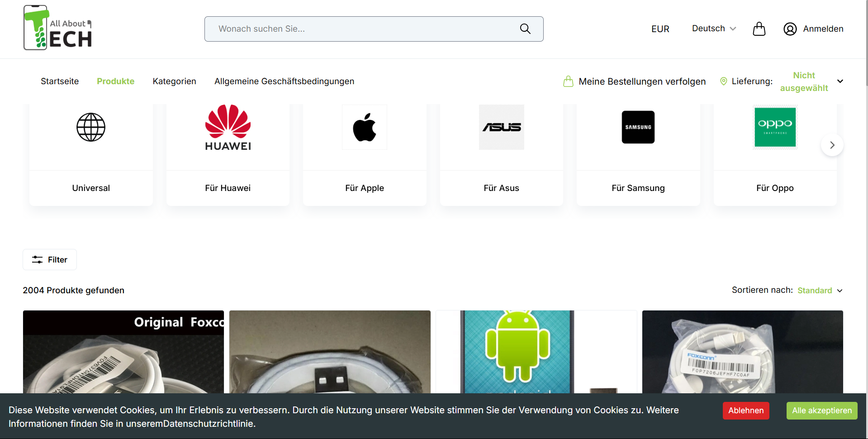Focus the 'Wonach suchen Sie...' search field
This screenshot has width=868, height=439.
click(374, 29)
